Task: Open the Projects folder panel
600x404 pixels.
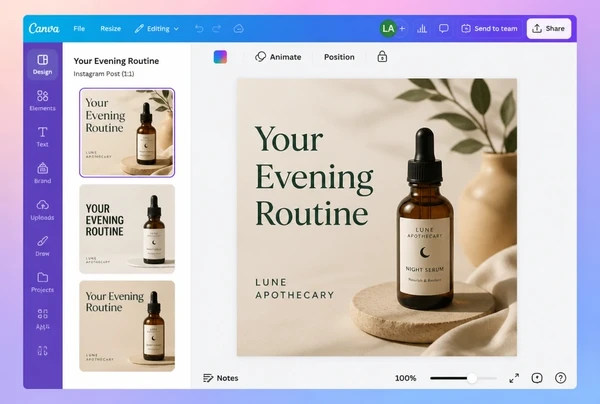Action: coord(42,282)
